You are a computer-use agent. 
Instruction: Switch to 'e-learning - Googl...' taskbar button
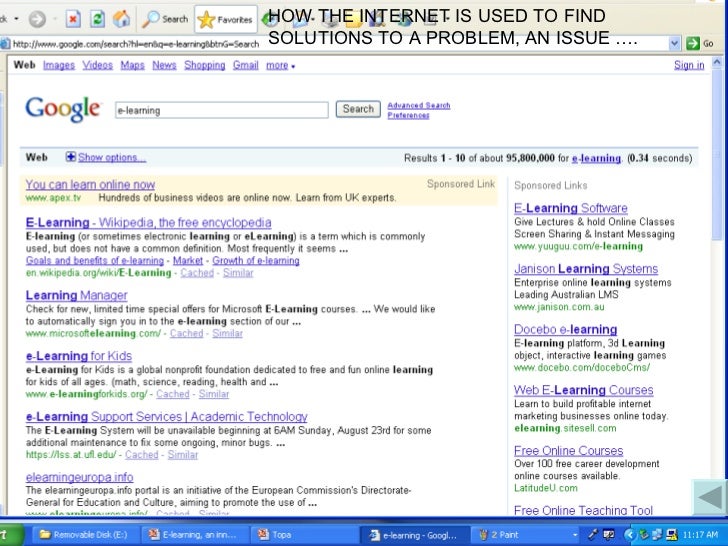(x=413, y=535)
